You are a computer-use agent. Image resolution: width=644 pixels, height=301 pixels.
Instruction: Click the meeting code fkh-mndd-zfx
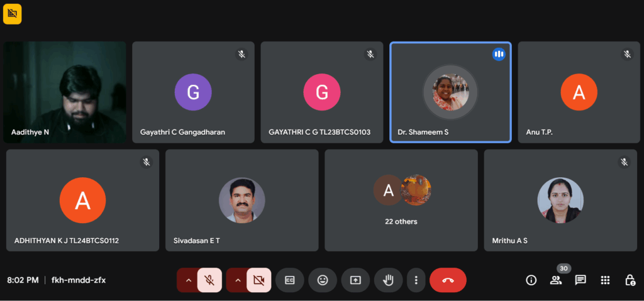(79, 280)
